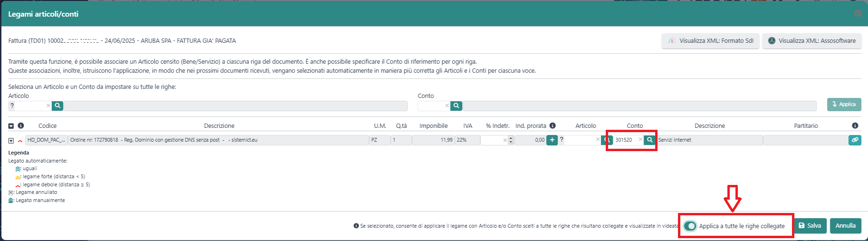
Task: Search articles in the top Articolo field
Action: pyautogui.click(x=57, y=106)
